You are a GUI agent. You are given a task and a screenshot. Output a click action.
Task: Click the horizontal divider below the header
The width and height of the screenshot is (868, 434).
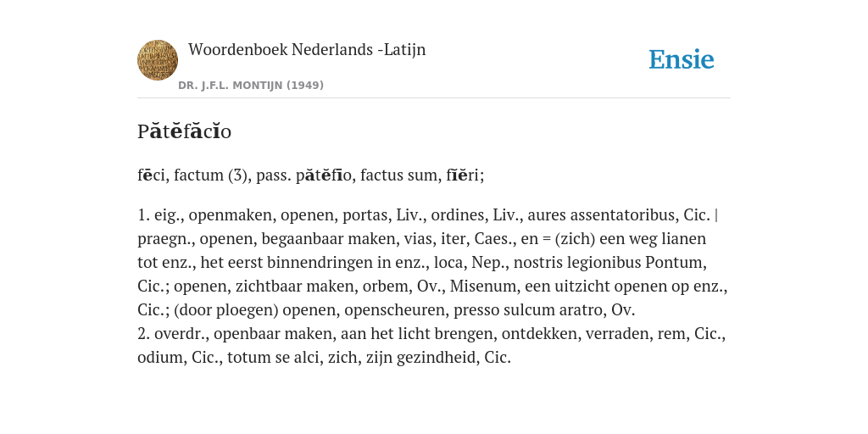[434, 98]
